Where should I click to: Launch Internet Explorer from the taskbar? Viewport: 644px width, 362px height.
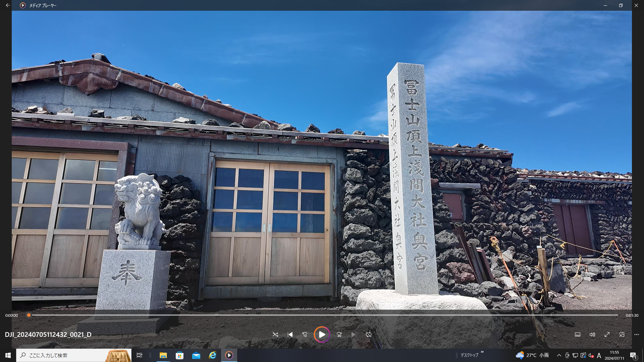pos(213,355)
